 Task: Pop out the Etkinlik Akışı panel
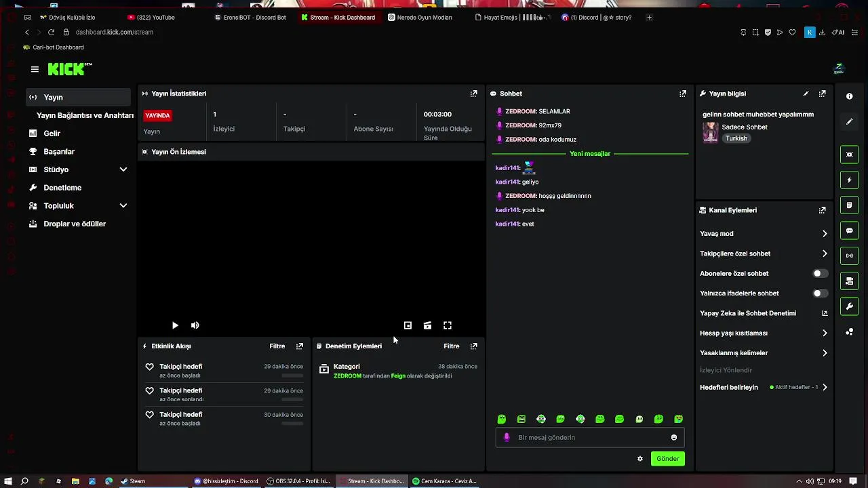click(300, 346)
